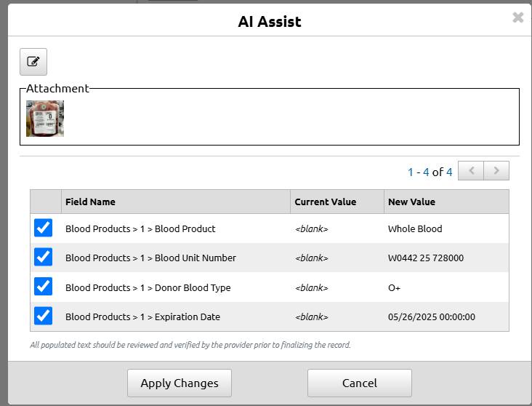
Task: Select the O+ blood type value
Action: pyautogui.click(x=394, y=288)
